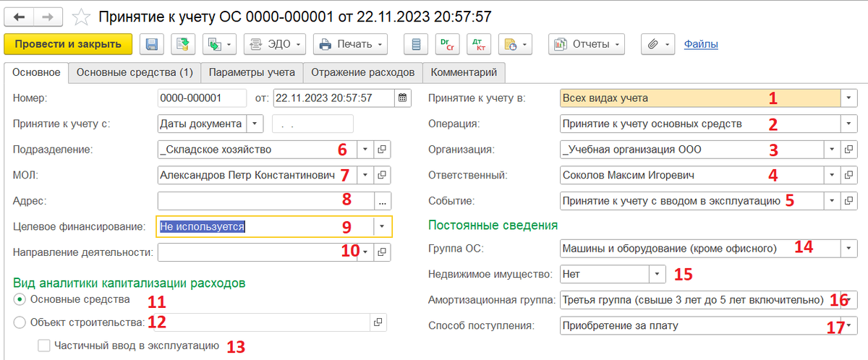Image resolution: width=868 pixels, height=360 pixels.
Task: Open the Событие item icon
Action: click(849, 200)
